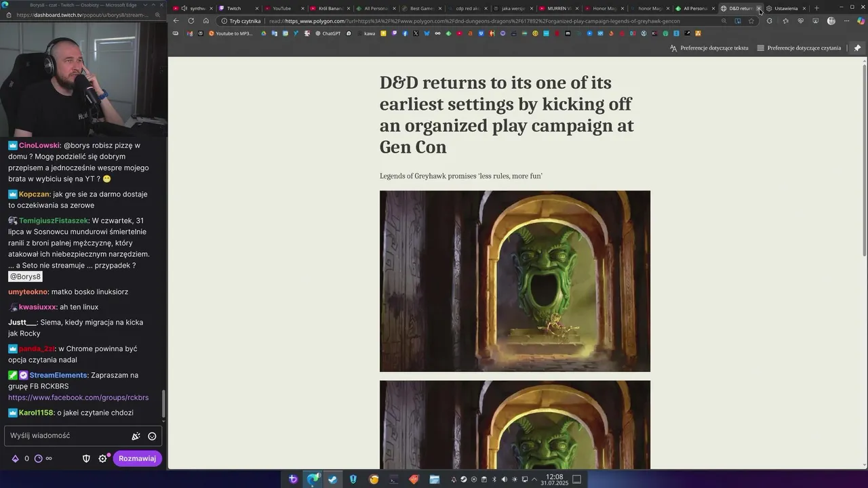Go to browser home page
The image size is (868, 488).
point(206,21)
